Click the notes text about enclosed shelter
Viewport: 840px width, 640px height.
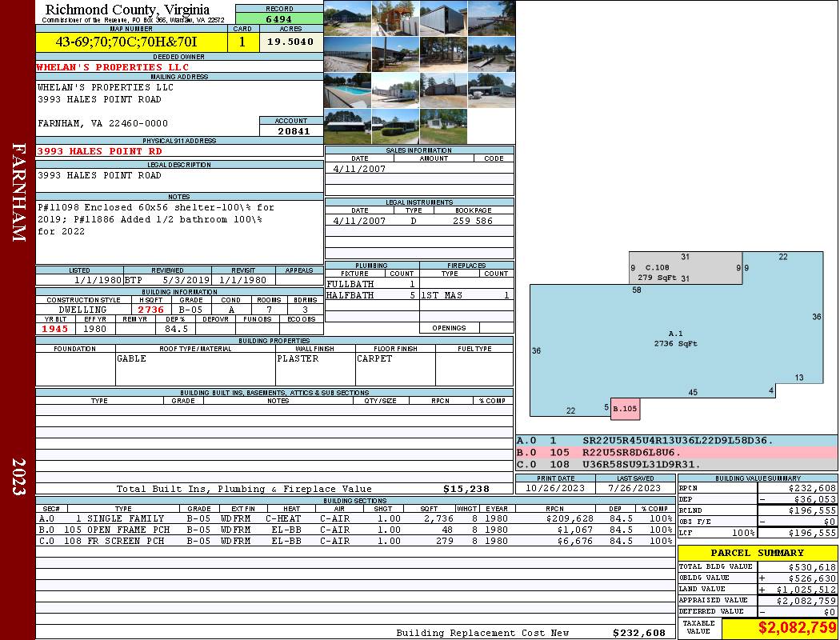click(156, 219)
